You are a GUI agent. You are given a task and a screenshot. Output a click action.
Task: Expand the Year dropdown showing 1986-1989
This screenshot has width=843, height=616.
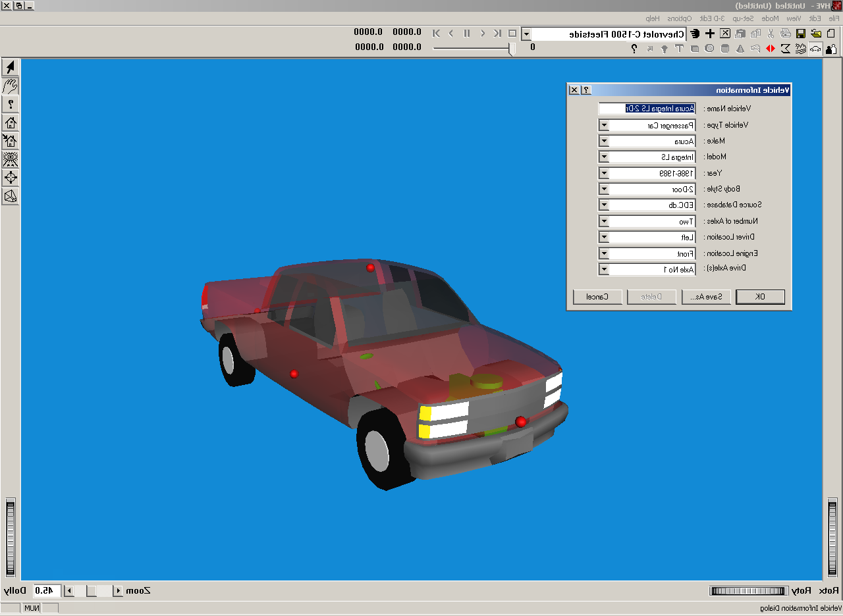coord(603,173)
